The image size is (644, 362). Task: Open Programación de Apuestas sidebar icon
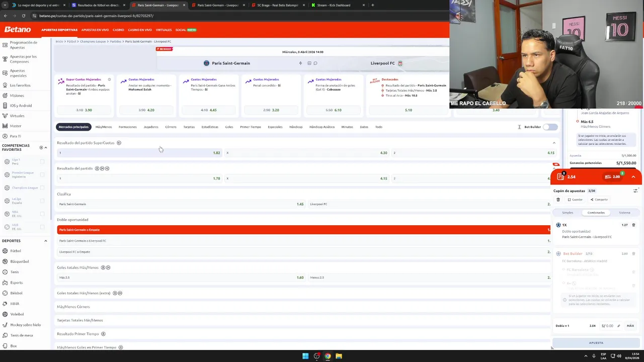tap(5, 45)
